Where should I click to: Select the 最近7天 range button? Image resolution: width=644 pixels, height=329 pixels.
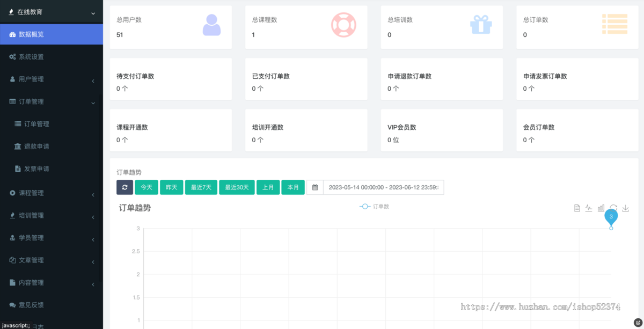[x=201, y=187]
